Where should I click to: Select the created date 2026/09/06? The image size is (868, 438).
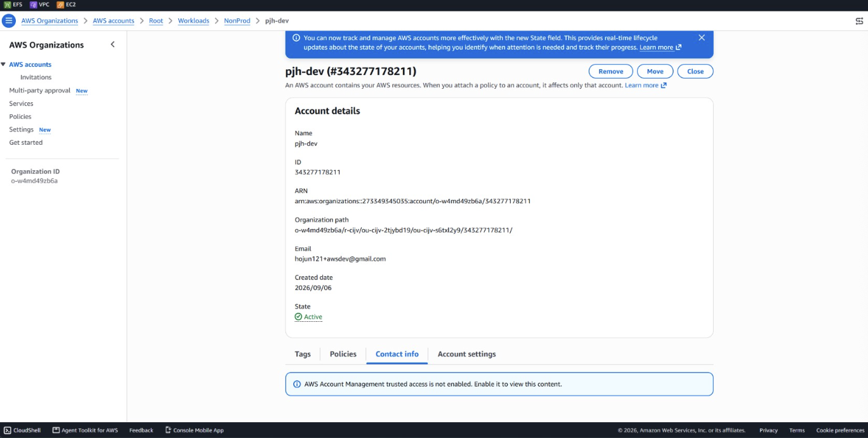click(313, 288)
